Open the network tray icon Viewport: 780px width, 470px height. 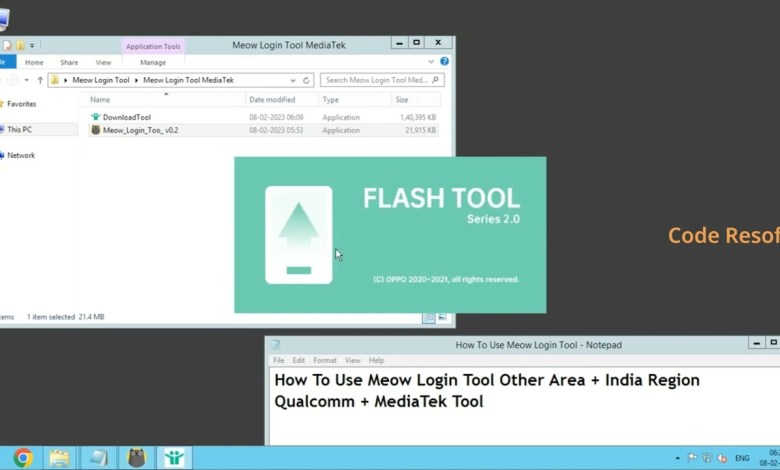[x=707, y=458]
